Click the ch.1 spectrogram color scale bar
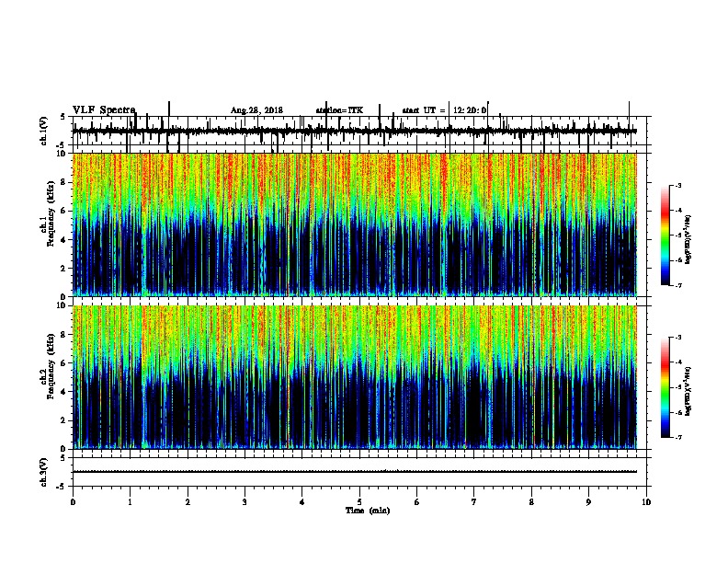The width and height of the screenshot is (728, 563). click(665, 236)
